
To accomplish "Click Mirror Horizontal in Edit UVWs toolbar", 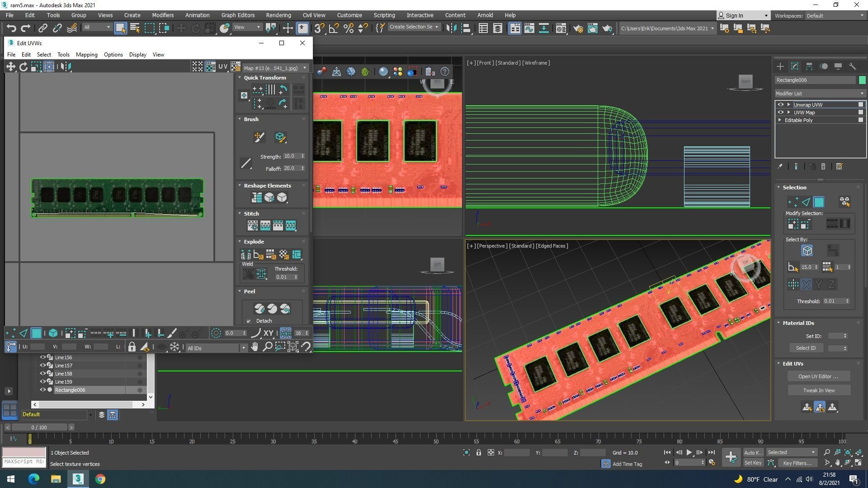I will [66, 67].
